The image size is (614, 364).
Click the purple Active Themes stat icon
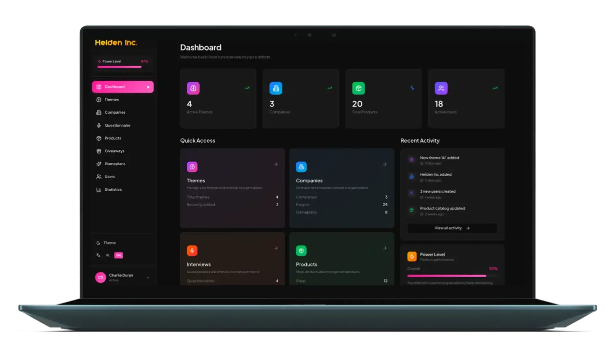[193, 88]
